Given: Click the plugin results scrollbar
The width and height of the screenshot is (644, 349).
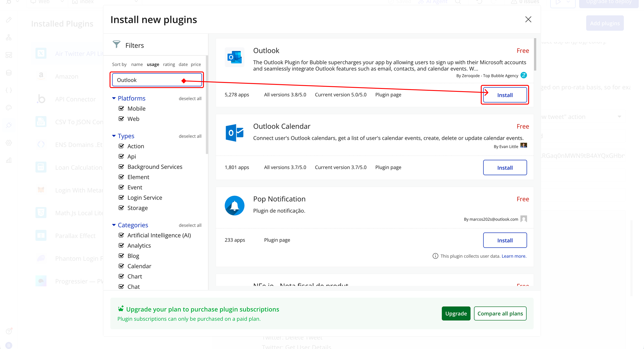Looking at the screenshot, I should [535, 55].
